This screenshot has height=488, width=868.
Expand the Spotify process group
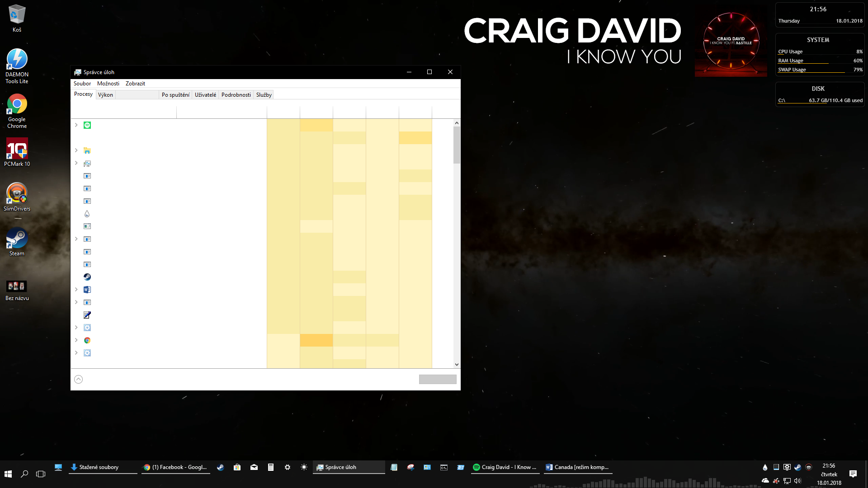coord(76,125)
